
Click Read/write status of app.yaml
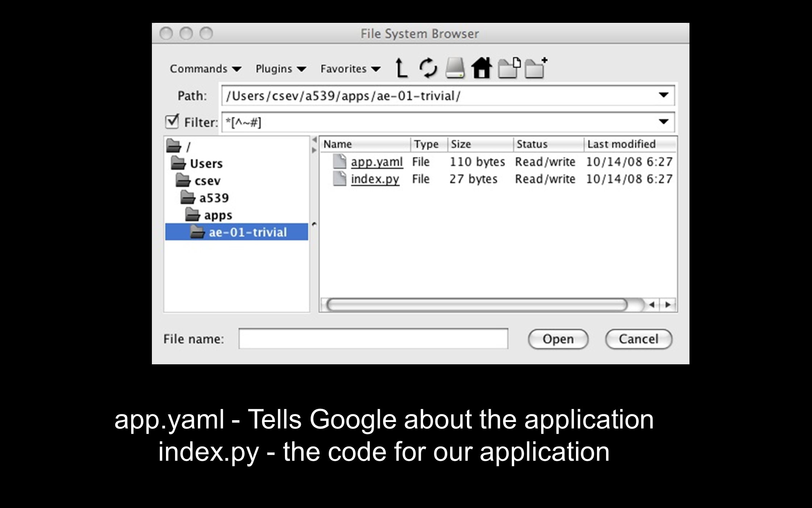click(x=545, y=162)
